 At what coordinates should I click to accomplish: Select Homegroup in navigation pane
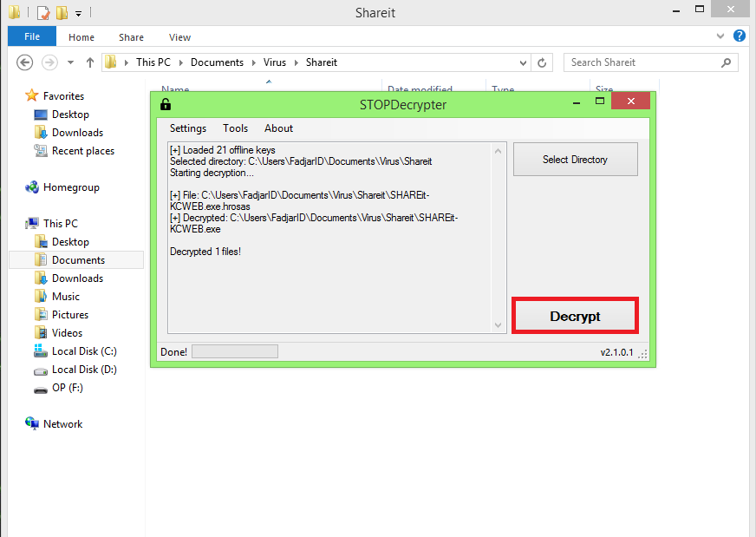(71, 187)
